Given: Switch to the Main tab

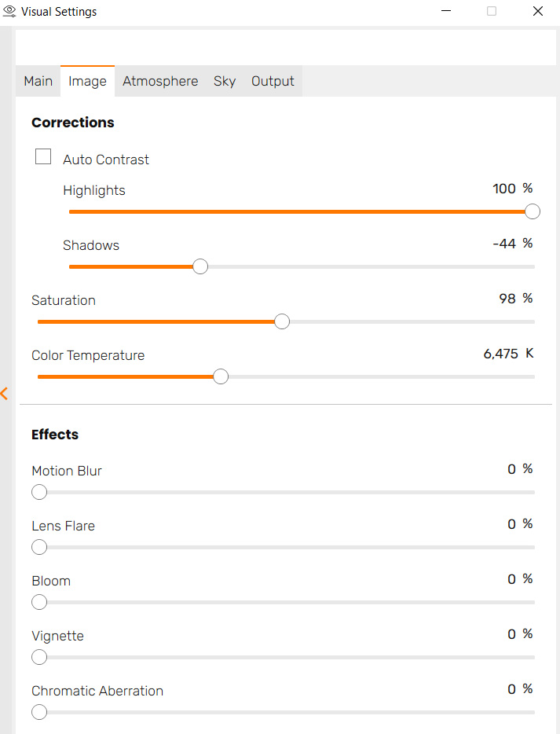Looking at the screenshot, I should (38, 82).
